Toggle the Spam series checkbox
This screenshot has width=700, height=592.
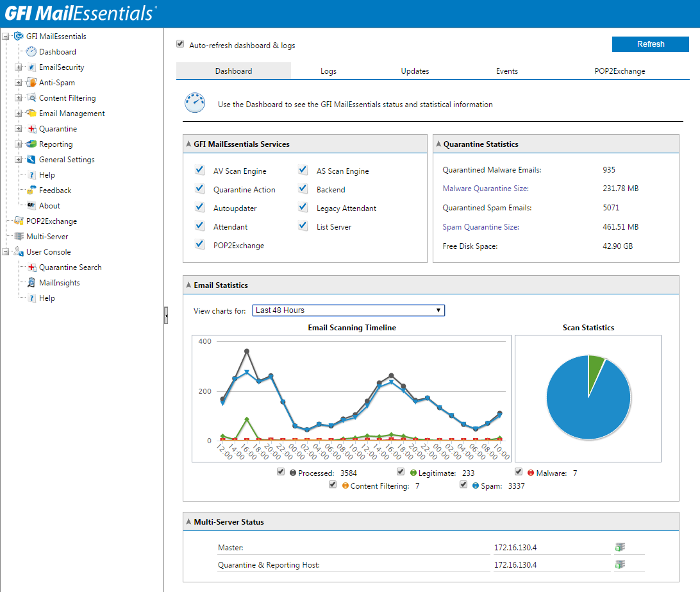tap(463, 485)
